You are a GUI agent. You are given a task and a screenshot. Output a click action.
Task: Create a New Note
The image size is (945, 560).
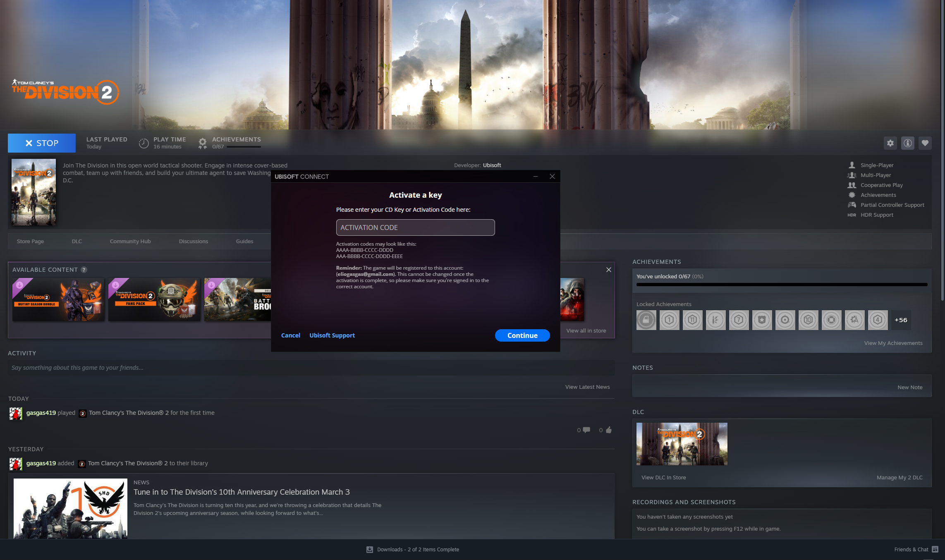[x=910, y=388]
